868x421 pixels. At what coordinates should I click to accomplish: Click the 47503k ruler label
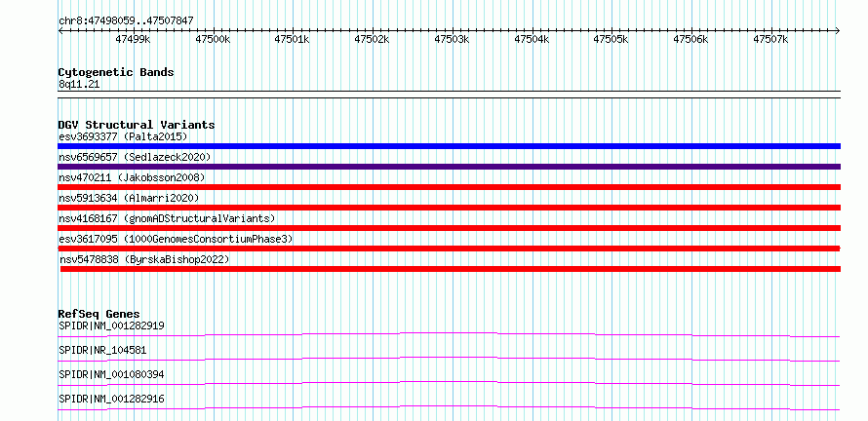pyautogui.click(x=452, y=39)
